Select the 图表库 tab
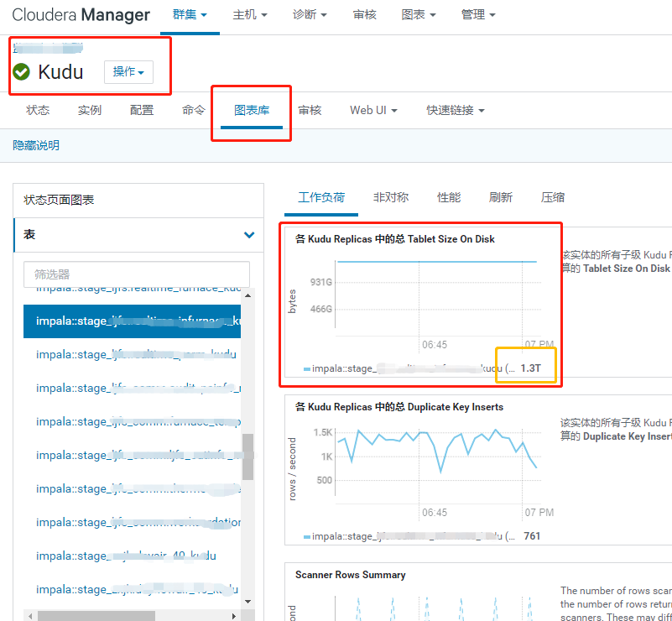The image size is (672, 621). point(252,110)
